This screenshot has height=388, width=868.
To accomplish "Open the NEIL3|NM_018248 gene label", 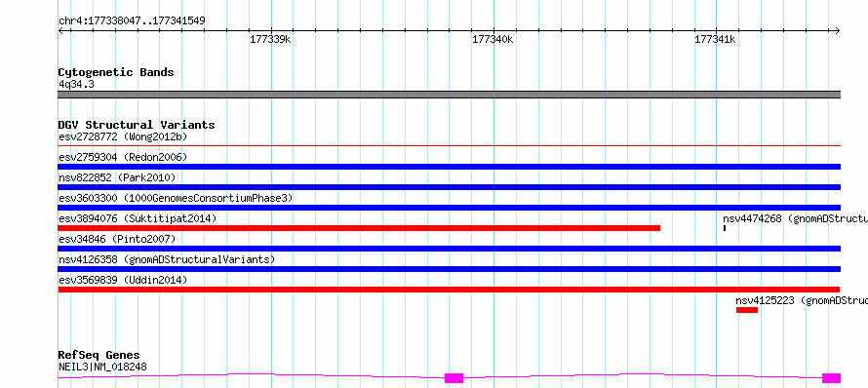I will tap(103, 367).
